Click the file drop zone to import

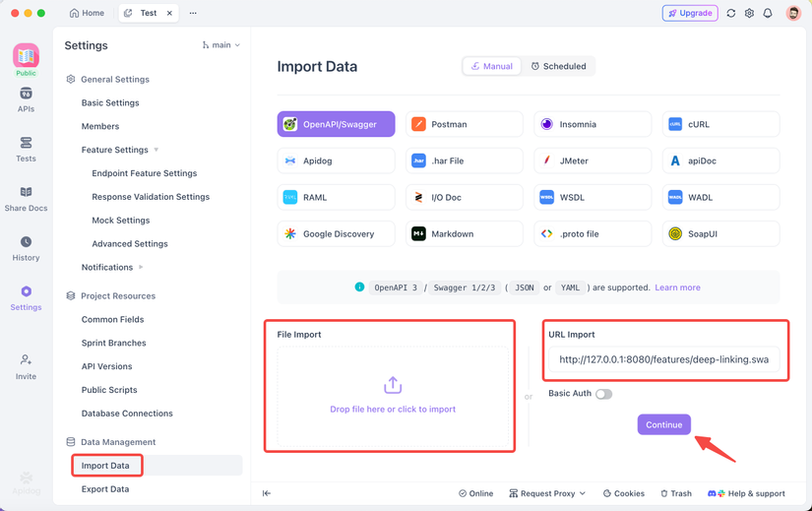click(393, 397)
